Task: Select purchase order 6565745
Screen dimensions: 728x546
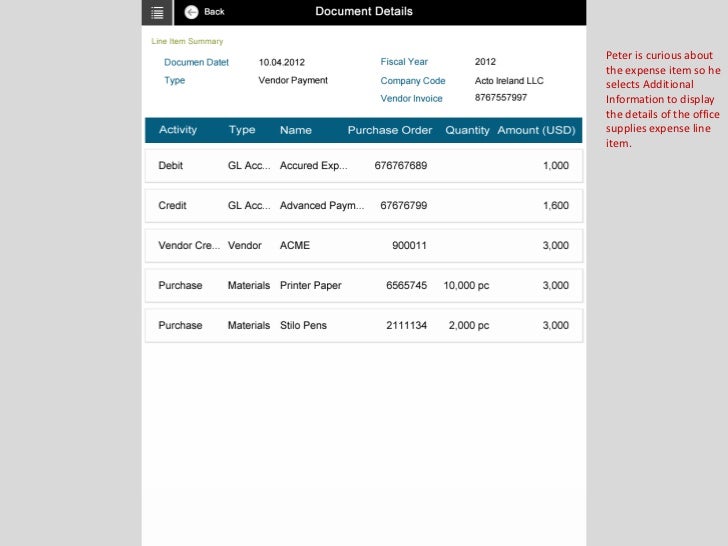Action: tap(406, 286)
